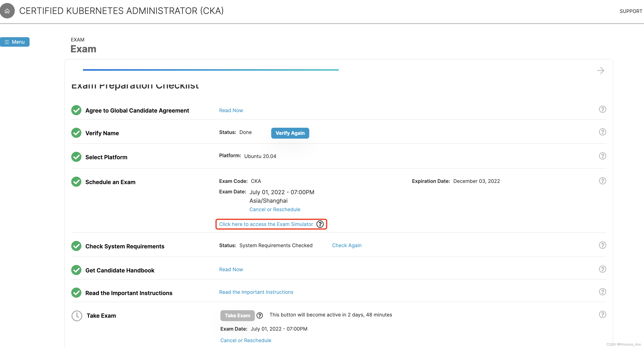
Task: Click the right arrow to go next
Action: click(600, 71)
